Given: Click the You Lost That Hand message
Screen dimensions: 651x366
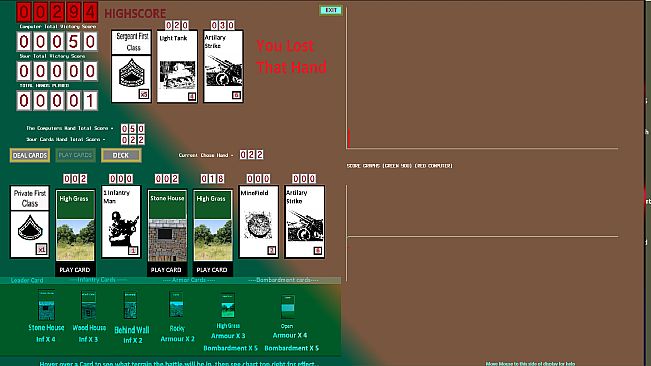Looking at the screenshot, I should pyautogui.click(x=291, y=56).
